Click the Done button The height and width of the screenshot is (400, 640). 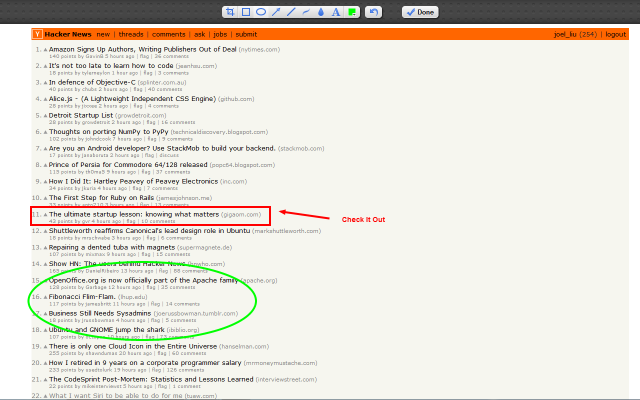pos(420,12)
